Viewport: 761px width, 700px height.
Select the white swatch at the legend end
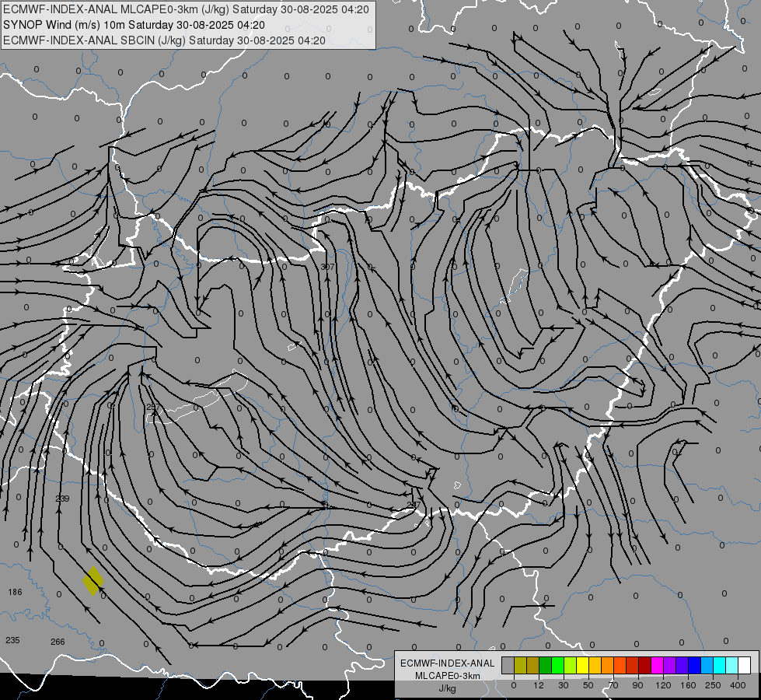745,665
